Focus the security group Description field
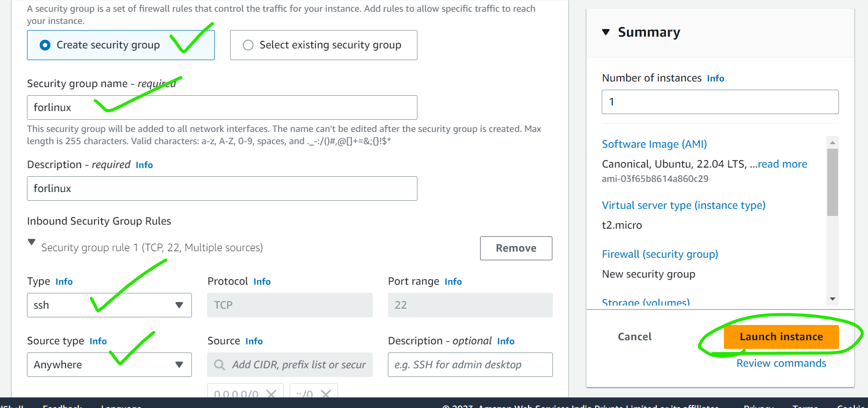Viewport: 868px width, 408px height. (222, 188)
